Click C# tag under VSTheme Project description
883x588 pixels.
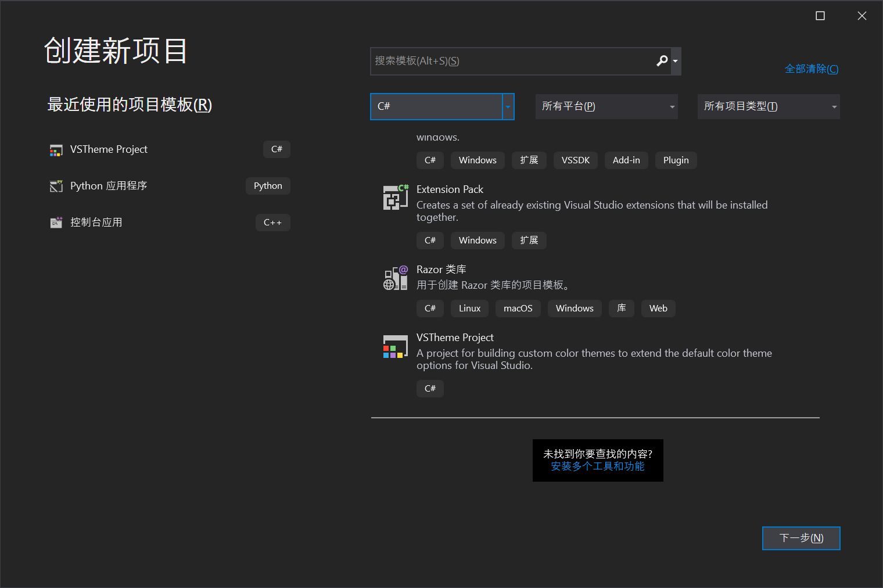pos(430,389)
